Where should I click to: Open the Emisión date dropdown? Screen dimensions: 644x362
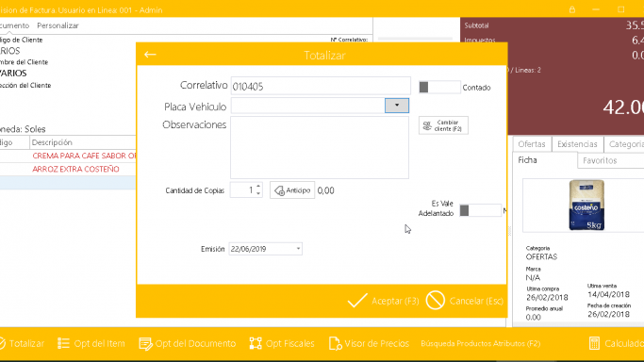point(298,249)
